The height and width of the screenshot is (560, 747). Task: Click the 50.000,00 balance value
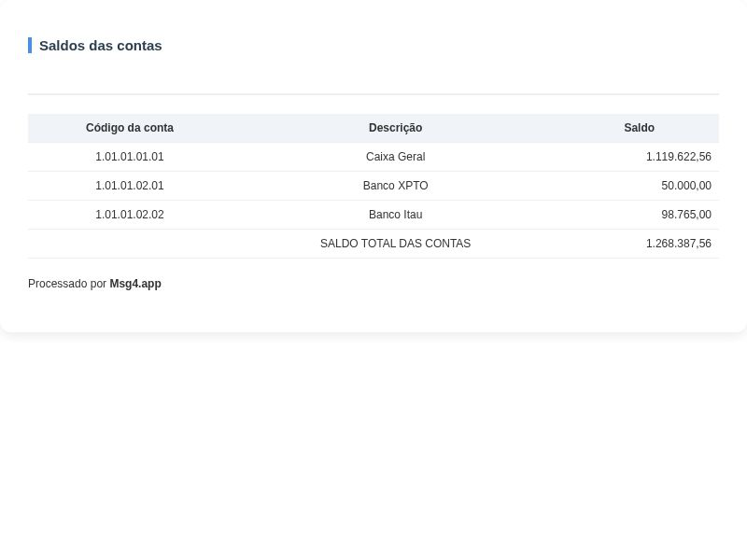(x=685, y=186)
